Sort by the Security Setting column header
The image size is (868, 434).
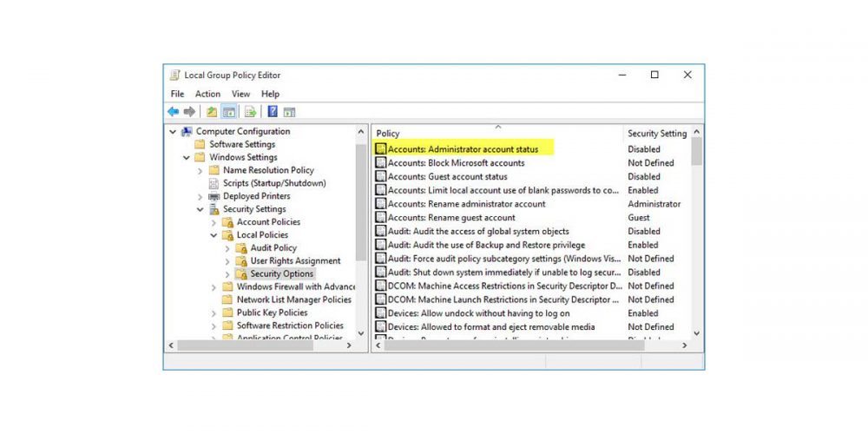point(655,134)
